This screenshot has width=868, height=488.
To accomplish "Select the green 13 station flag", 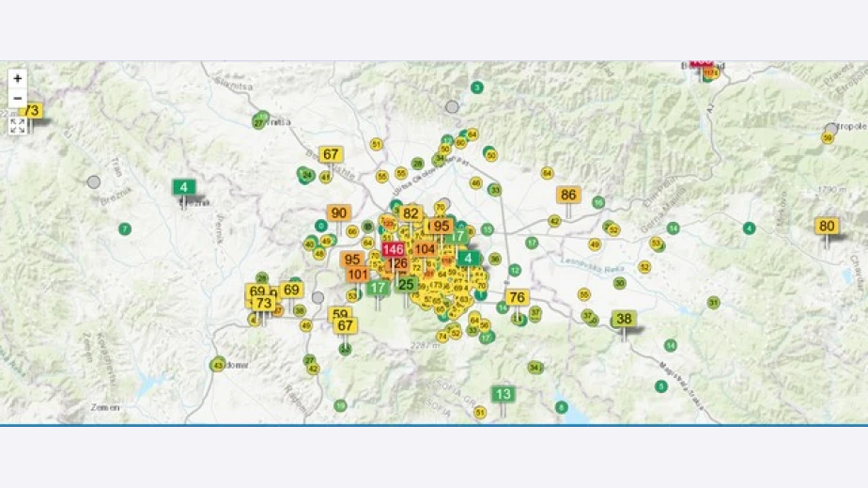I will (504, 394).
